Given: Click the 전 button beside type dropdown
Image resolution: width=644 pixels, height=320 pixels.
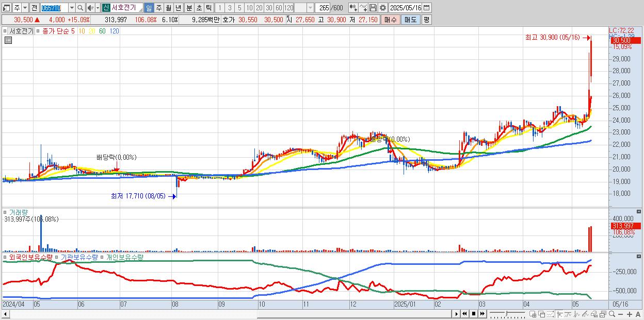Looking at the screenshot, I should tap(34, 8).
